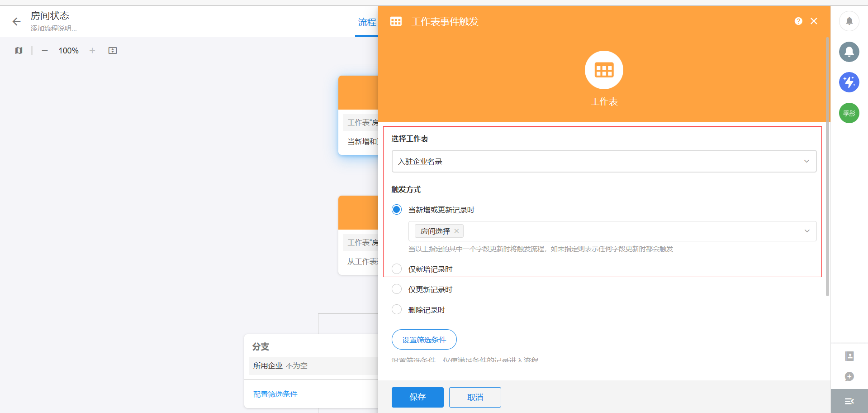Image resolution: width=868 pixels, height=413 pixels.
Task: Open the flow map overview icon
Action: pos(19,51)
